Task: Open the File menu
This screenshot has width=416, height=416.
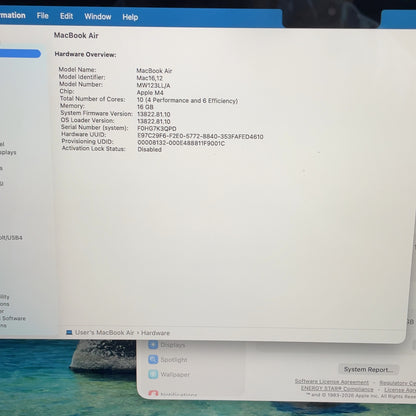Action: pyautogui.click(x=42, y=16)
